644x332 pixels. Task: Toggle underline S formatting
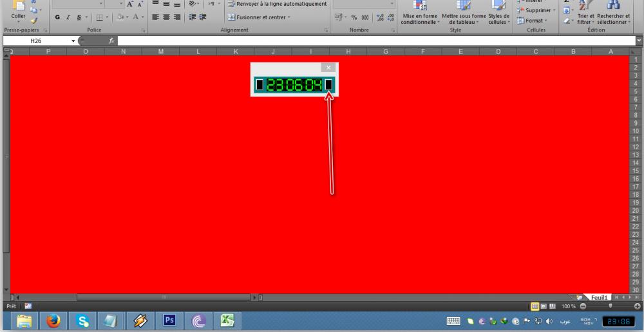coord(79,17)
